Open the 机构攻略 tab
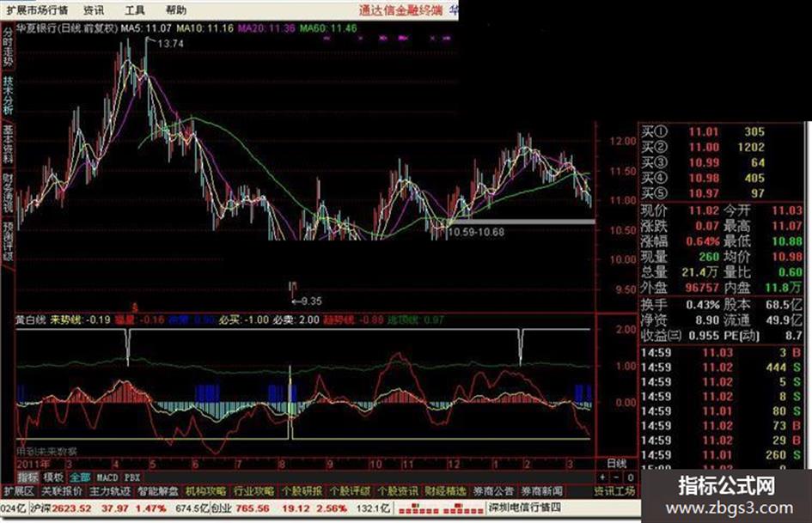Viewport: 812px width, 523px height. 205,491
